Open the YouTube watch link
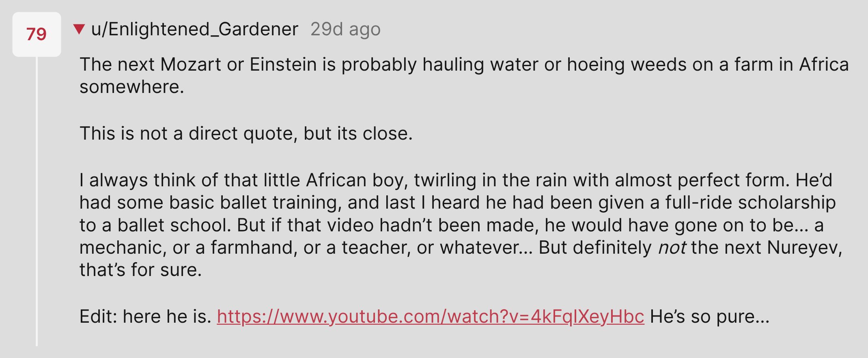 (431, 317)
